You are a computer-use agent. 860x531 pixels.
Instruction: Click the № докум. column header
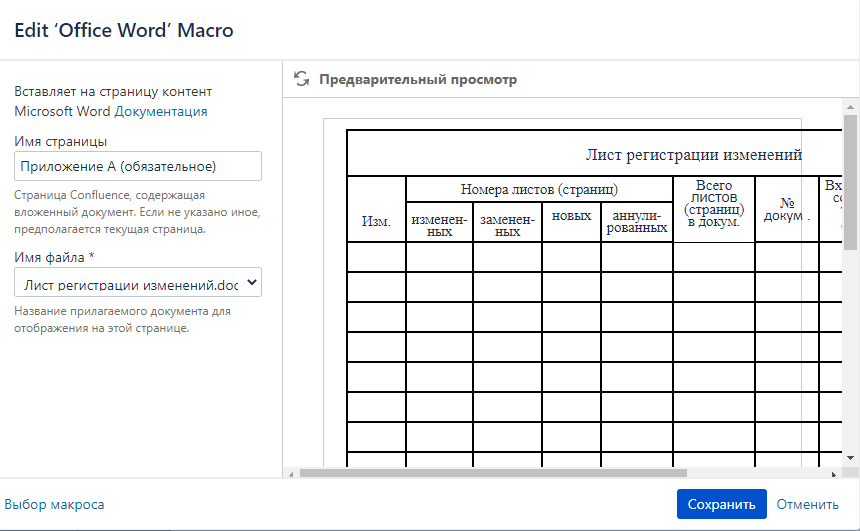tap(787, 210)
